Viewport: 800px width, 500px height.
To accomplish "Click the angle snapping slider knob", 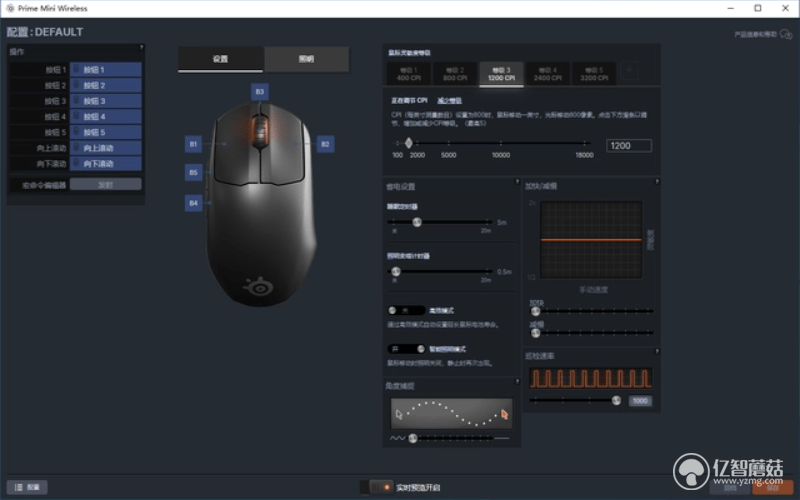I will click(413, 438).
